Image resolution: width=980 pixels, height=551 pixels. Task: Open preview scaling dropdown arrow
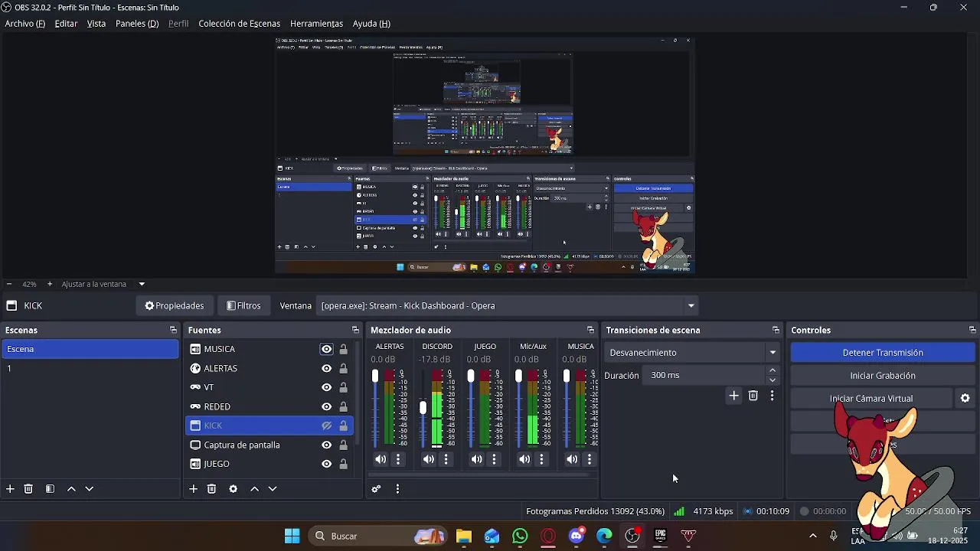142,284
